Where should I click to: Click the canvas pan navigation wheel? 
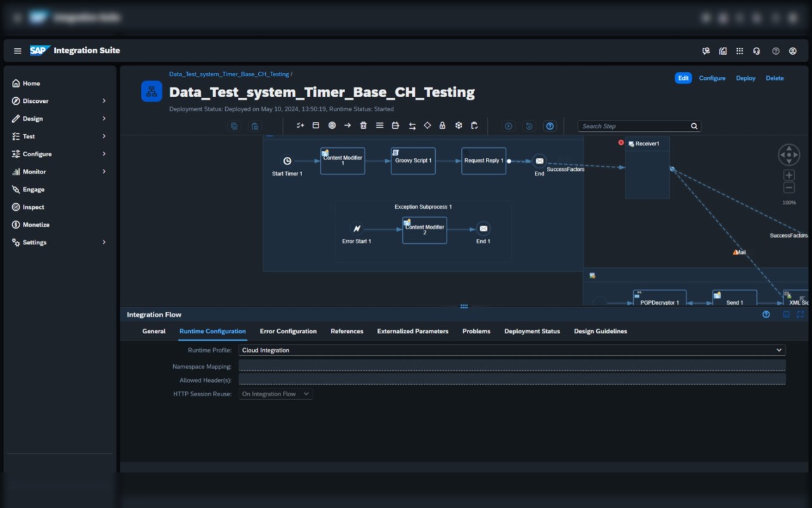(x=789, y=155)
